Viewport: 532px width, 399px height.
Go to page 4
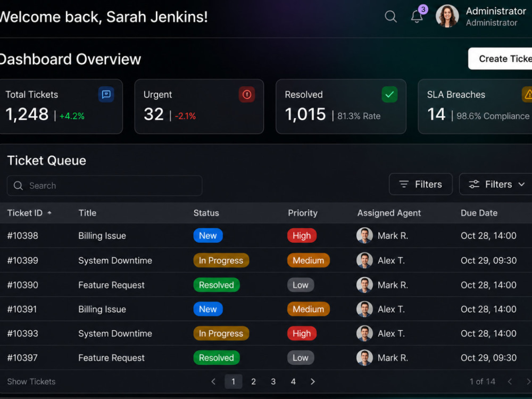point(293,381)
